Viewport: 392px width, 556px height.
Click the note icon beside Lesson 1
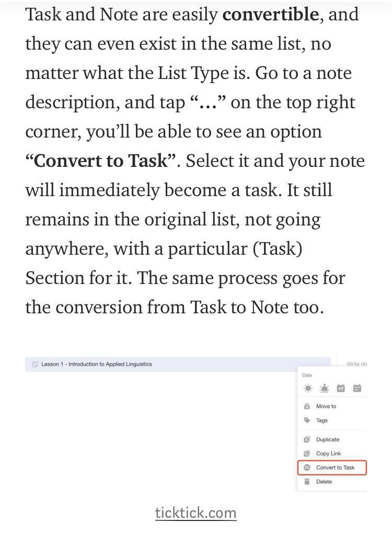(x=34, y=364)
